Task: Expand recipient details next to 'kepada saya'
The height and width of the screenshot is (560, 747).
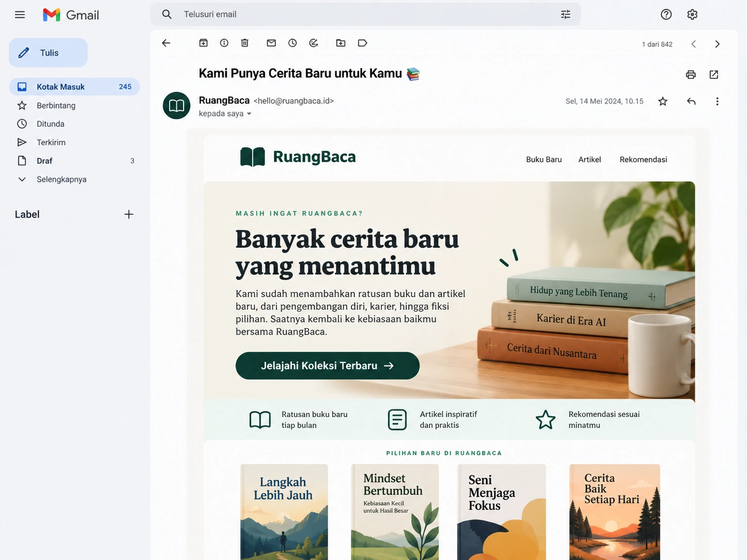Action: [249, 114]
